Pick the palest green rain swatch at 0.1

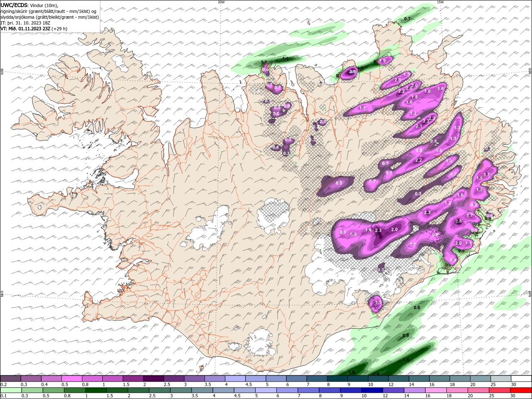click(11, 390)
